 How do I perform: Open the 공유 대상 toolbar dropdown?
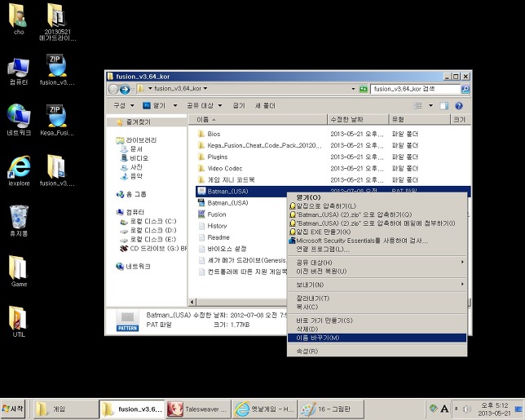[205, 105]
